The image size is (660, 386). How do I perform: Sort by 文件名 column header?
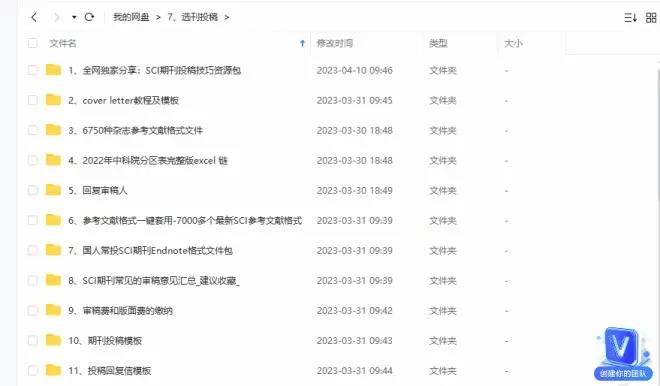tap(63, 43)
